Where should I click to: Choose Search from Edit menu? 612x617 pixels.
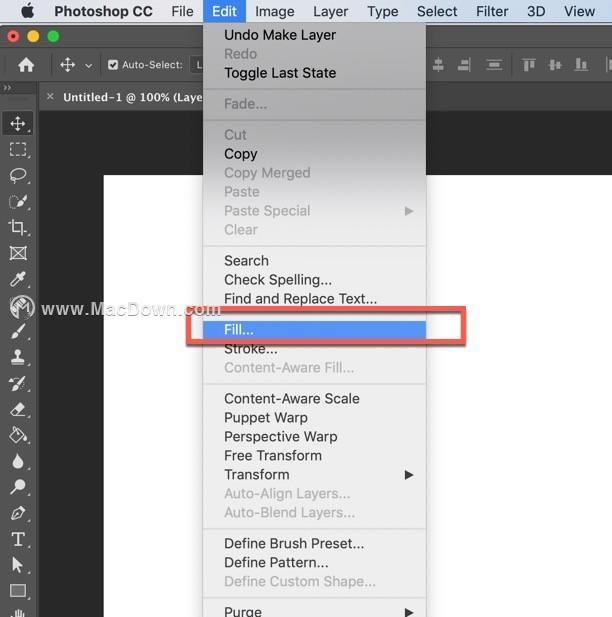pos(314,261)
